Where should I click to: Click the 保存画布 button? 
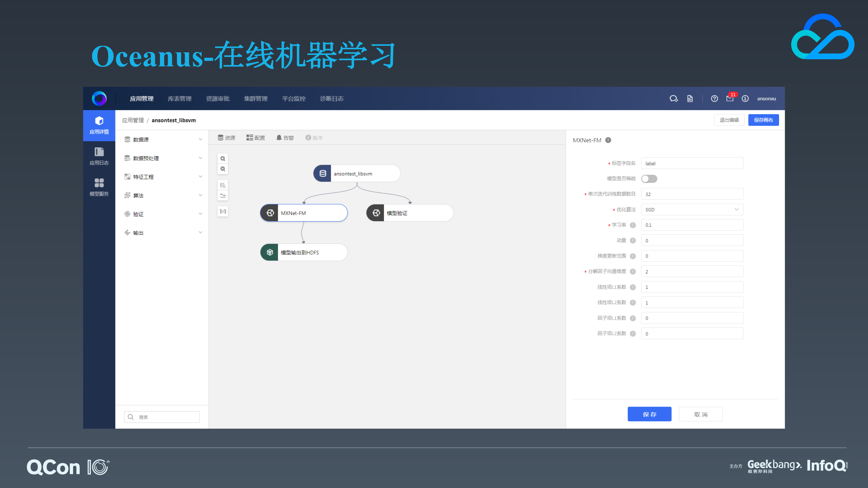pyautogui.click(x=763, y=120)
